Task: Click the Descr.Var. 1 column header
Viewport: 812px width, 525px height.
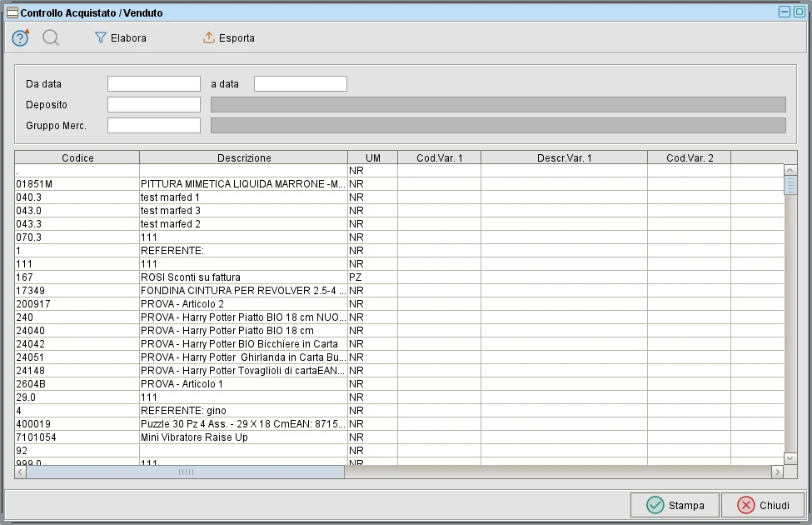Action: coord(564,157)
